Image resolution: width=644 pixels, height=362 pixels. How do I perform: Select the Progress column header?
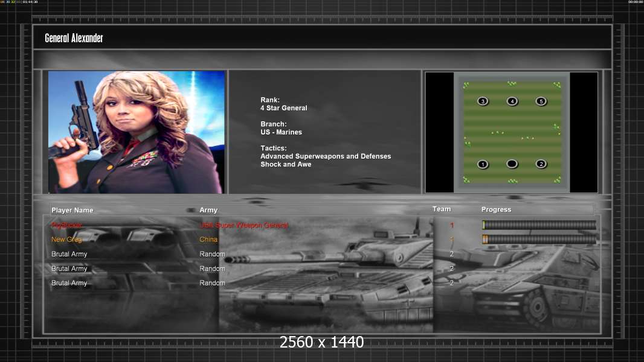coord(496,209)
